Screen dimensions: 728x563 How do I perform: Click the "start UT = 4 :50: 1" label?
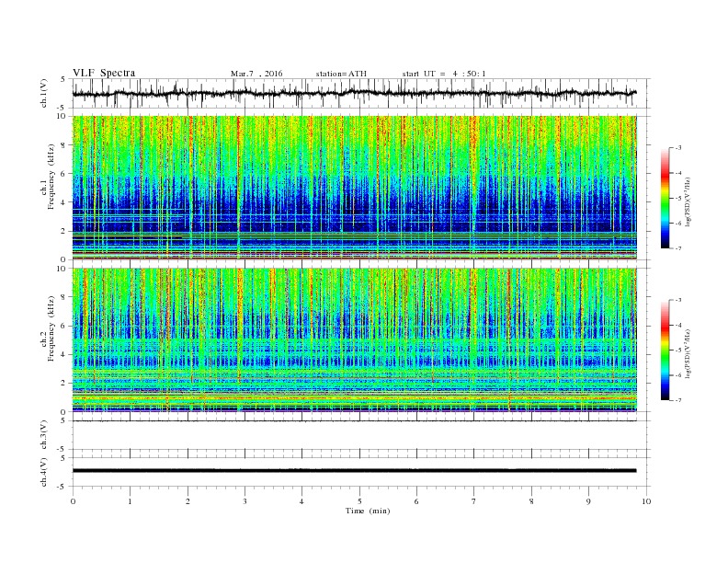point(444,74)
